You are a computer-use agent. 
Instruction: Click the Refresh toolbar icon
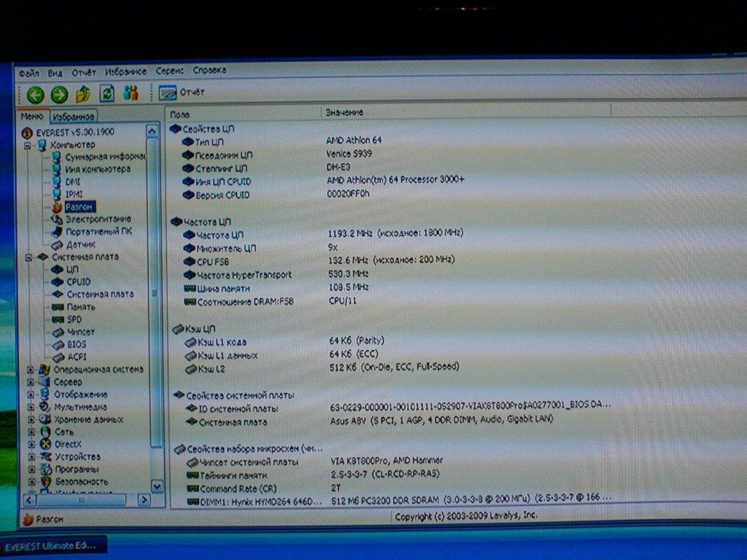coord(107,93)
